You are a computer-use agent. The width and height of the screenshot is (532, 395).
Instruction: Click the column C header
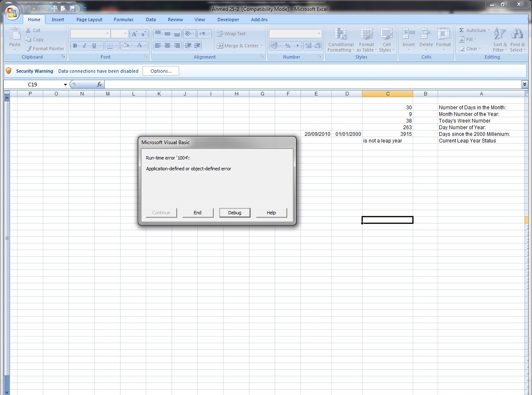coord(387,94)
